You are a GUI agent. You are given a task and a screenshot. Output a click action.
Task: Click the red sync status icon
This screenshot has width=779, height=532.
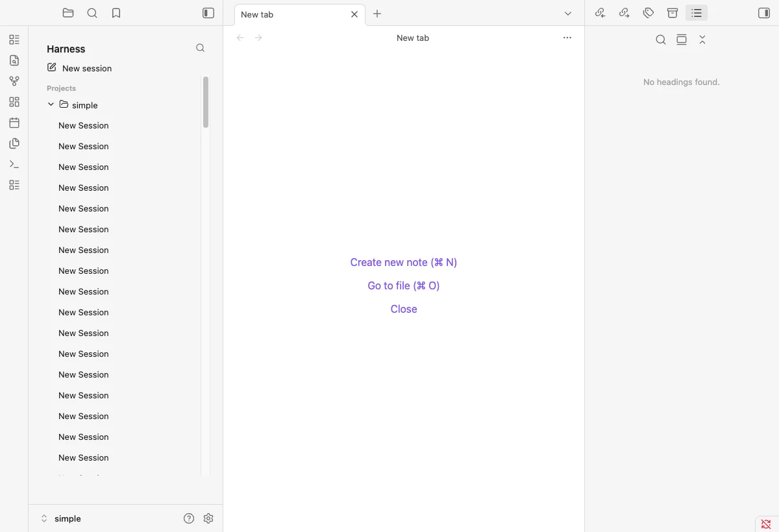[x=766, y=524]
